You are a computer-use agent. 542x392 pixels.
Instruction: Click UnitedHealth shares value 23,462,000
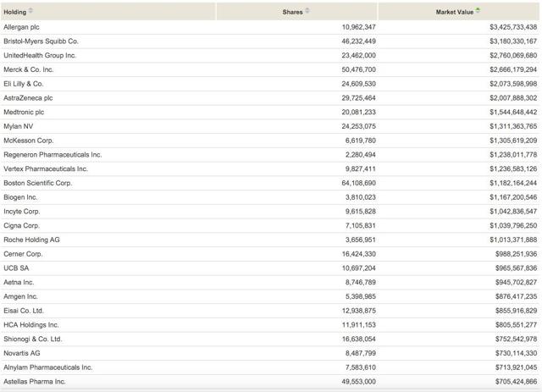pos(358,55)
